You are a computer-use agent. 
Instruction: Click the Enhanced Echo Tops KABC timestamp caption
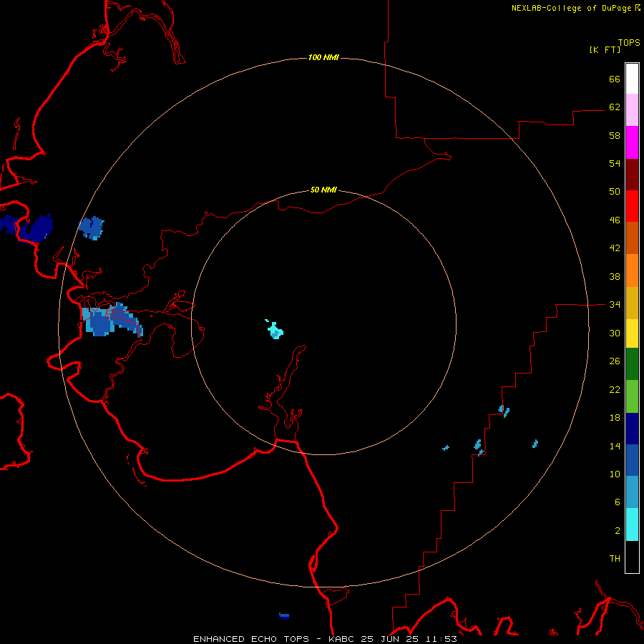point(325,639)
